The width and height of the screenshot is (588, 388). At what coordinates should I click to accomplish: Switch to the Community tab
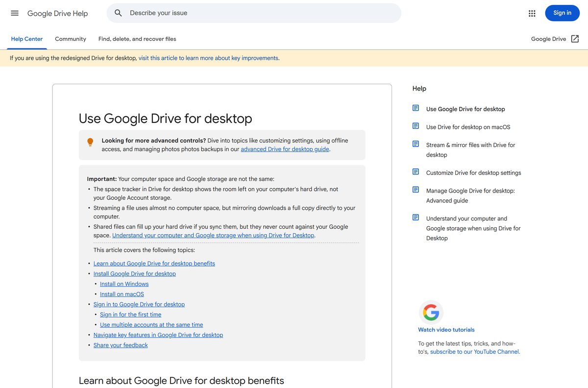pyautogui.click(x=71, y=39)
